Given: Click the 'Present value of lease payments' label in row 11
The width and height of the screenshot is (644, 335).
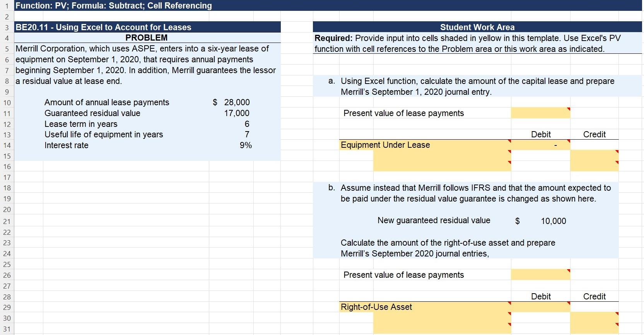Looking at the screenshot, I should tap(403, 113).
